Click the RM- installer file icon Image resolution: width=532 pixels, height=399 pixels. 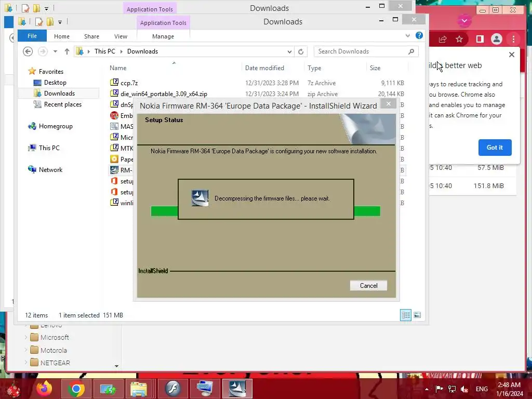(114, 170)
